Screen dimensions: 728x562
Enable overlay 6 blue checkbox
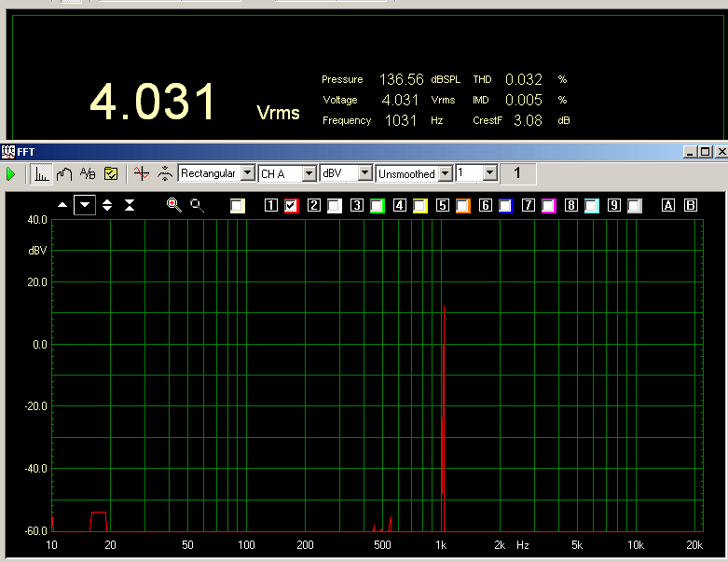pos(505,206)
